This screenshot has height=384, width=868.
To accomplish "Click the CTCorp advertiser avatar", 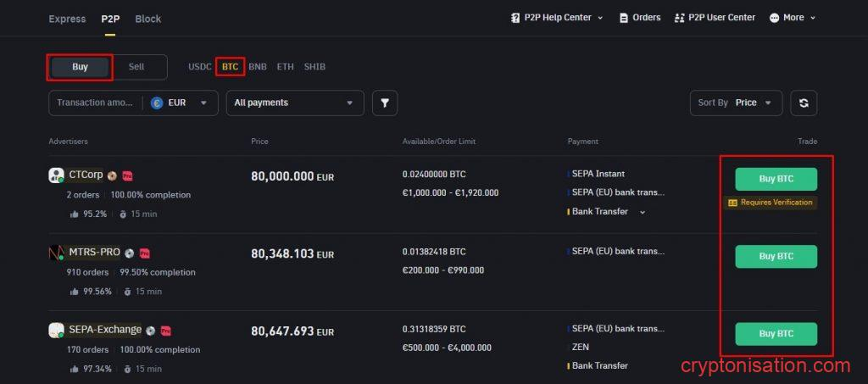I will click(x=57, y=175).
